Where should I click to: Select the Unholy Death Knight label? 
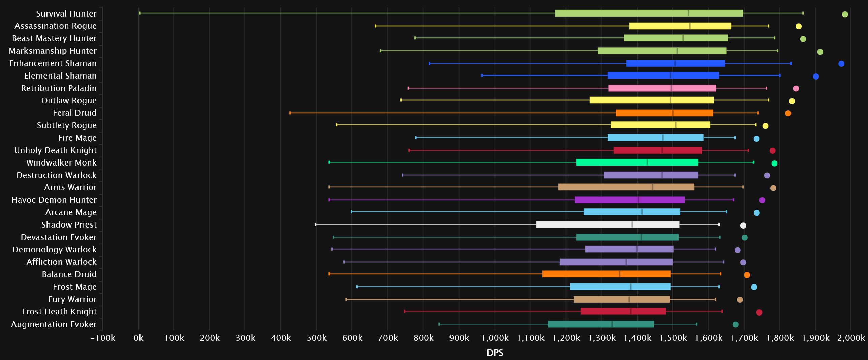(x=55, y=150)
